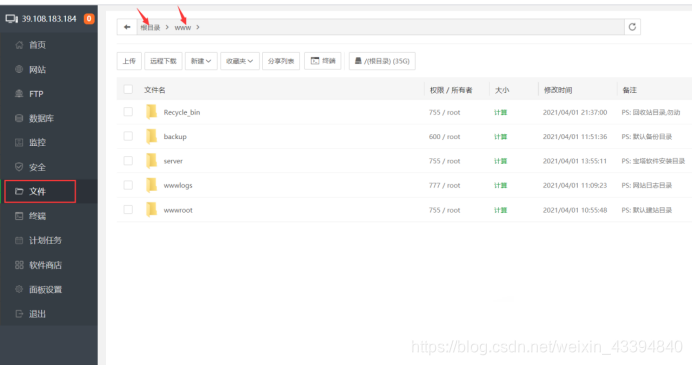The height and width of the screenshot is (365, 692).
Task: Click the gear icon beside 面板设置
Action: click(19, 289)
